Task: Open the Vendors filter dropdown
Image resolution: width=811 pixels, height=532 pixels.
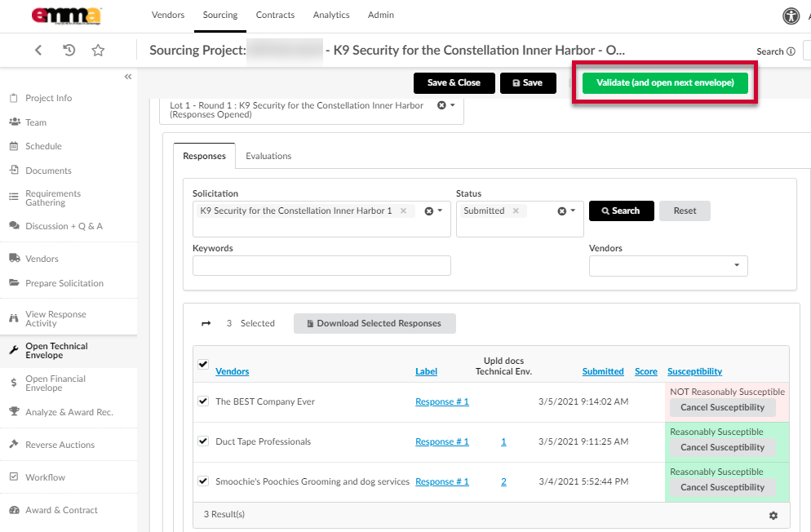Action: point(668,266)
